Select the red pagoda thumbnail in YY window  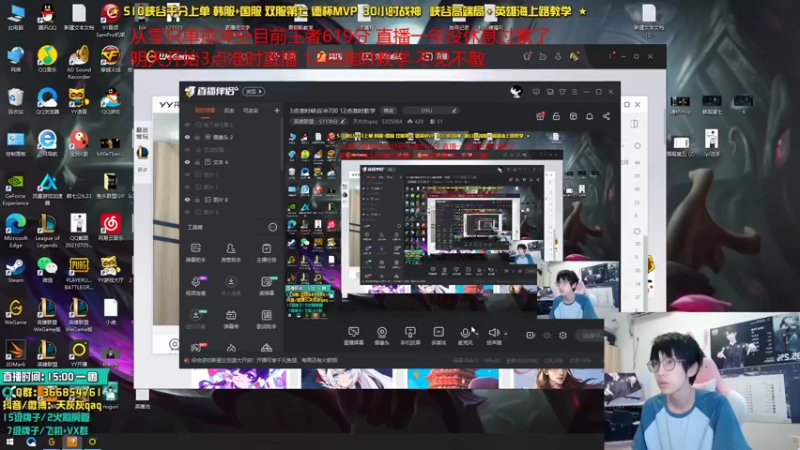coord(453,379)
